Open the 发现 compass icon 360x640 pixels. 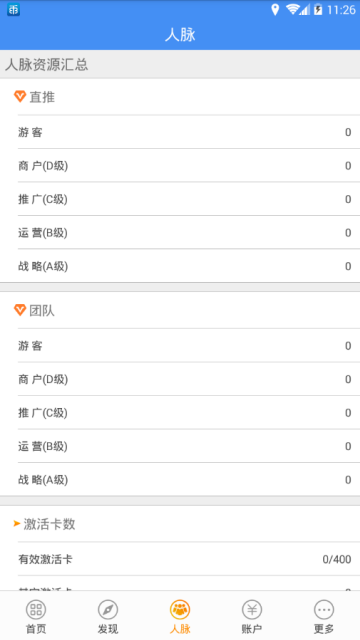[108, 610]
